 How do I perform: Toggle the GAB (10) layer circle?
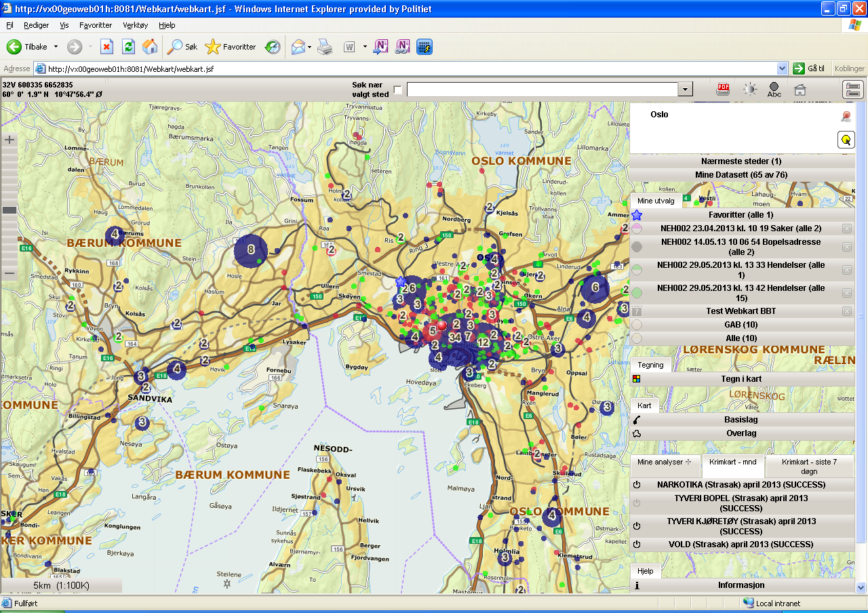[x=637, y=325]
